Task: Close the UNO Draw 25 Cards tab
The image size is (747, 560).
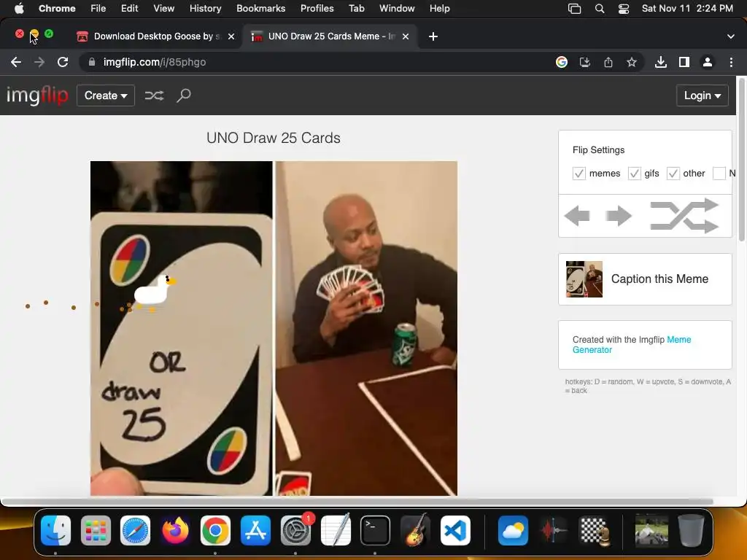Action: tap(406, 36)
